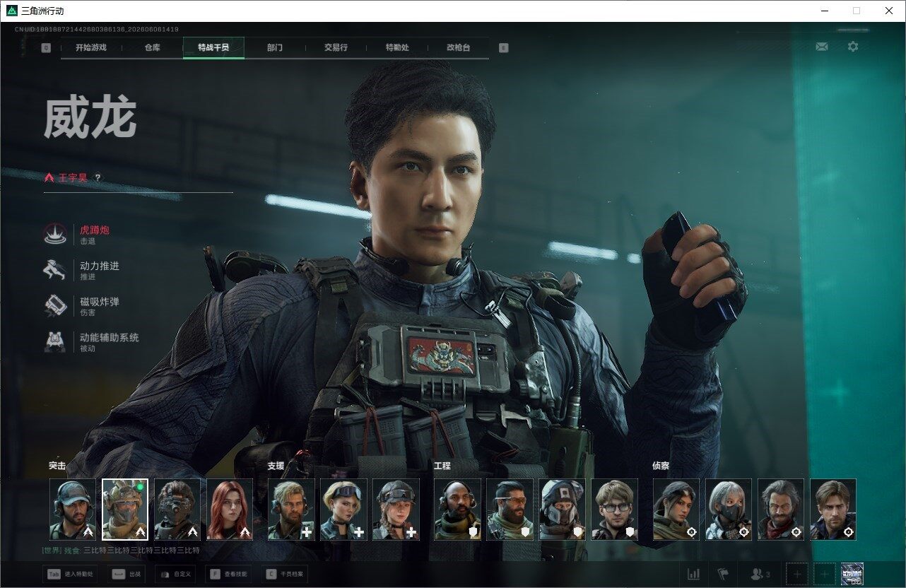
Task: Click the first empty squad slot plus
Action: click(x=797, y=574)
